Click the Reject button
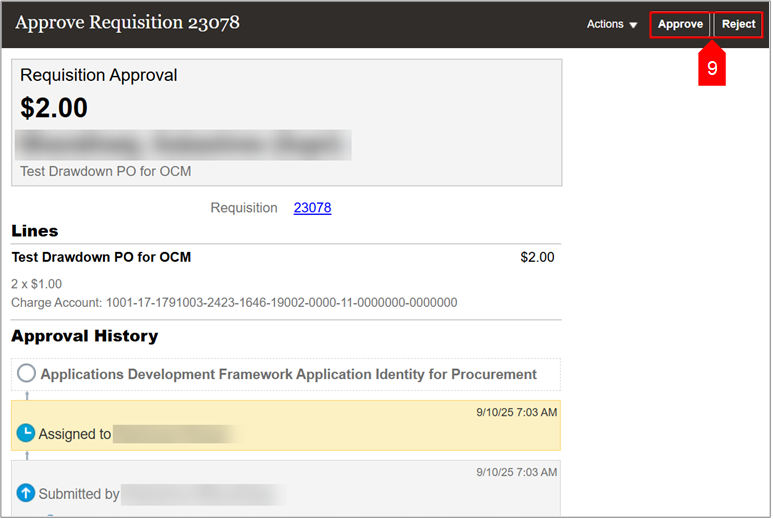This screenshot has height=519, width=773. point(738,24)
